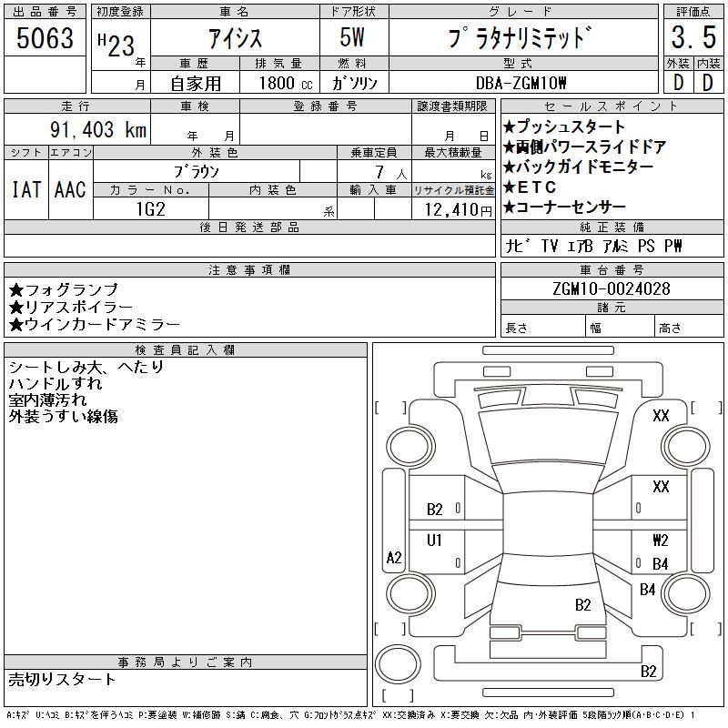The image size is (728, 728).
Task: Click the ★両側パワースライドドア sales point
Action: (584, 147)
